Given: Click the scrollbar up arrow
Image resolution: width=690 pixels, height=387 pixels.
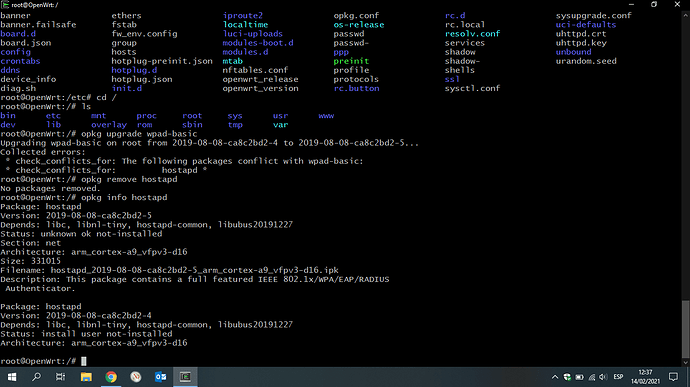Looking at the screenshot, I should point(685,15).
